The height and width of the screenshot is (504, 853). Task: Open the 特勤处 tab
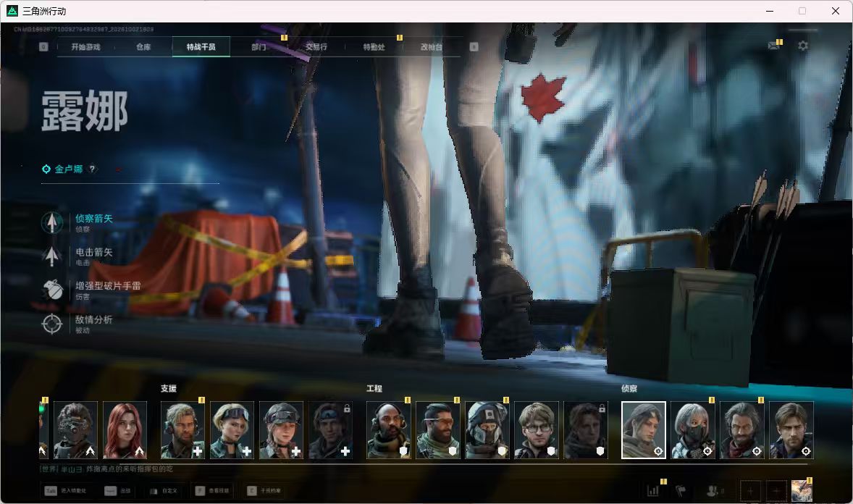[374, 47]
